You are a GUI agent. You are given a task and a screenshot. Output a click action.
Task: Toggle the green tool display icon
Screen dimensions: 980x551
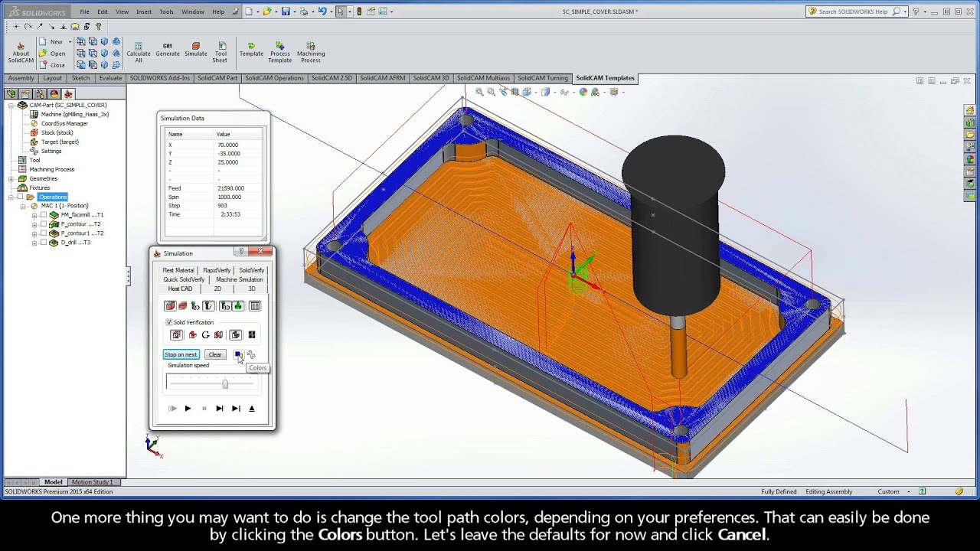coord(238,306)
